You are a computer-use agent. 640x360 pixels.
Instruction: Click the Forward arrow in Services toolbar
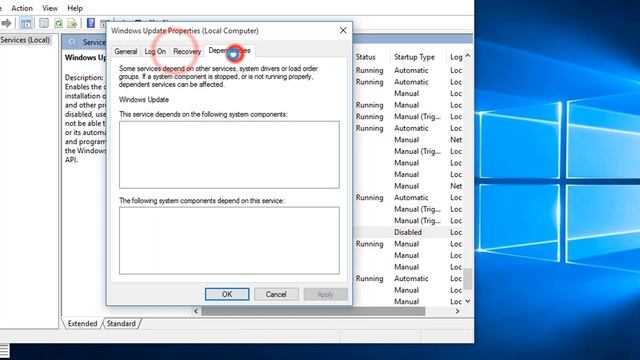pyautogui.click(x=6, y=23)
